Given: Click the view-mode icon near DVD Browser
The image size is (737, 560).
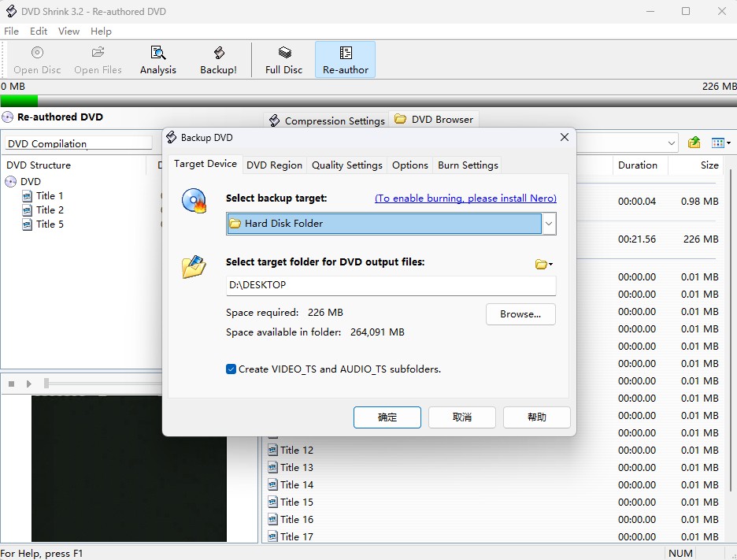Looking at the screenshot, I should (x=719, y=143).
